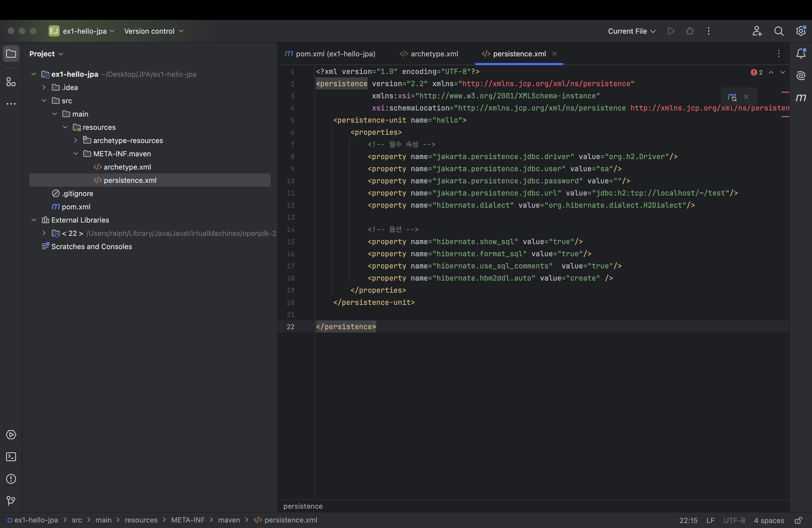Select the persistence.xml editor tab
Viewport: 812px width, 528px height.
pyautogui.click(x=519, y=54)
